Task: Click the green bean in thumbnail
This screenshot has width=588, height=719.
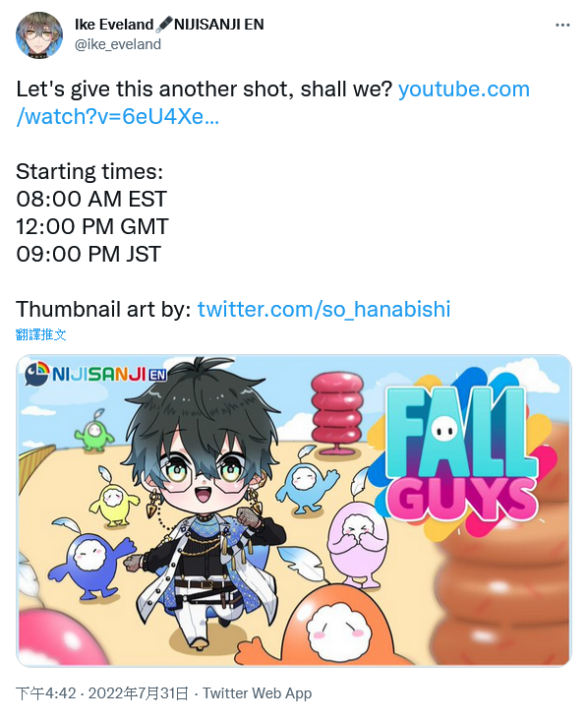Action: (94, 432)
